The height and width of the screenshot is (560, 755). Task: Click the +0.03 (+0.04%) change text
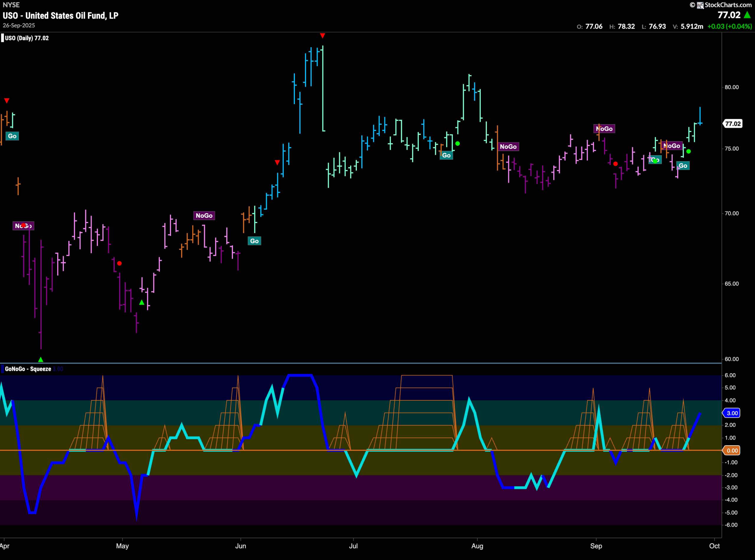tap(730, 27)
